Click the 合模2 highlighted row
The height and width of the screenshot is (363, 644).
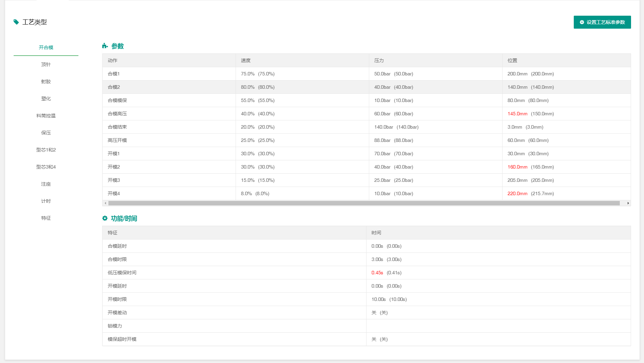(x=114, y=87)
